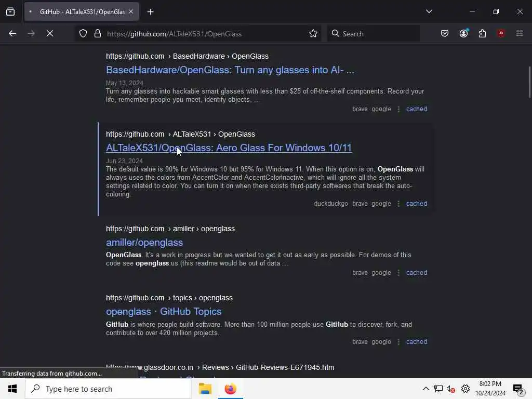The height and width of the screenshot is (399, 532).
Task: Open Windows Start menu
Action: [12, 389]
